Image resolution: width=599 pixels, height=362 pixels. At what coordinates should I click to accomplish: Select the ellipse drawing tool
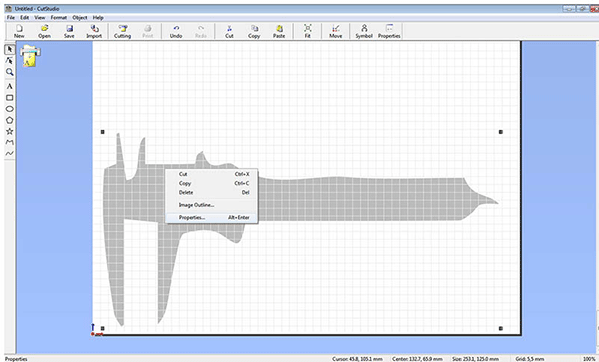click(x=10, y=109)
